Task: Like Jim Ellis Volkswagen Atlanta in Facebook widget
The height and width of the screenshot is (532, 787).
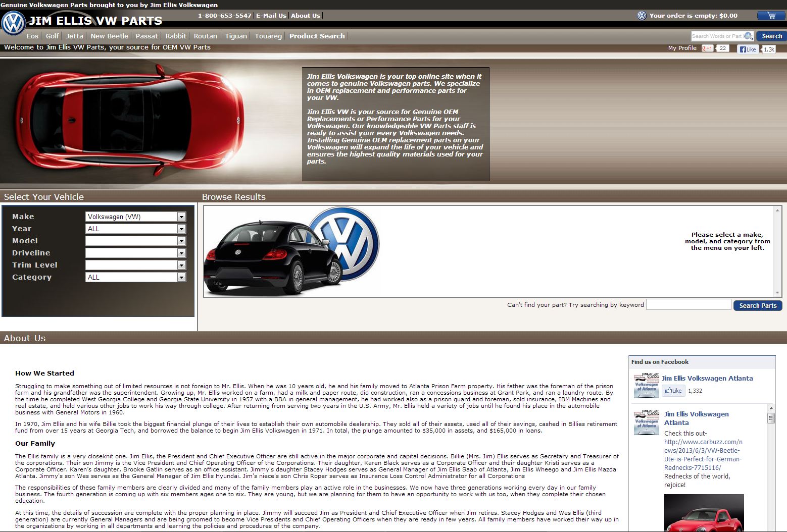Action: tap(673, 391)
